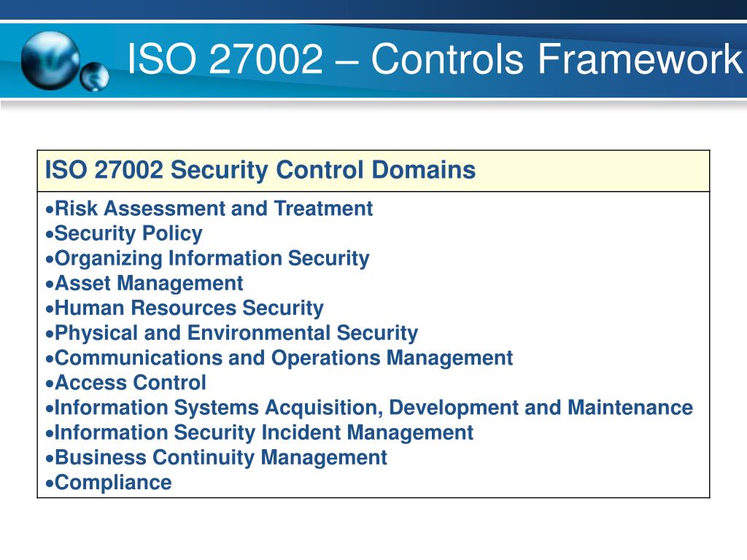Viewport: 747px width, 560px height.
Task: Click Business Continuity Management item
Action: 216,458
